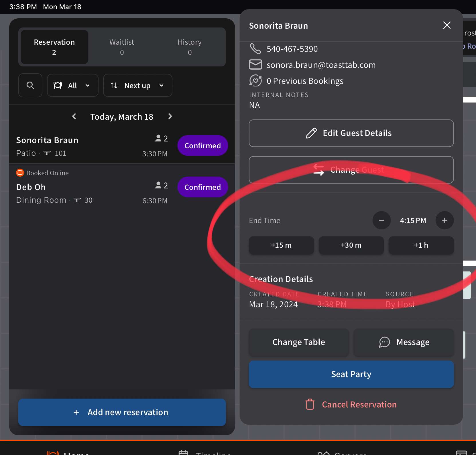Click party size icon for Sonorita Braun
This screenshot has height=455, width=476.
[x=158, y=138]
